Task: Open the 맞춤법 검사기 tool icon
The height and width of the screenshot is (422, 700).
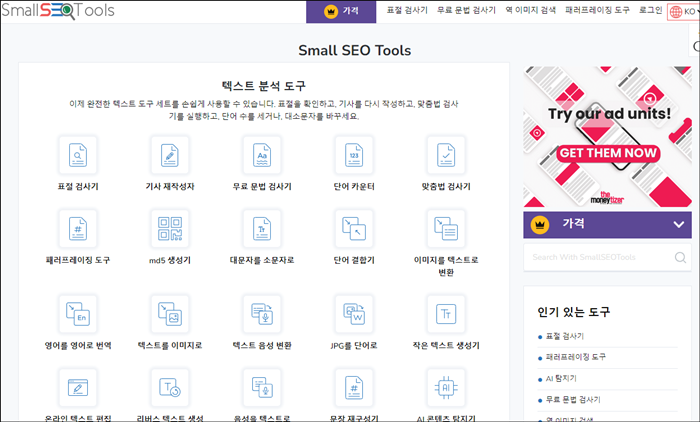Action: click(446, 155)
